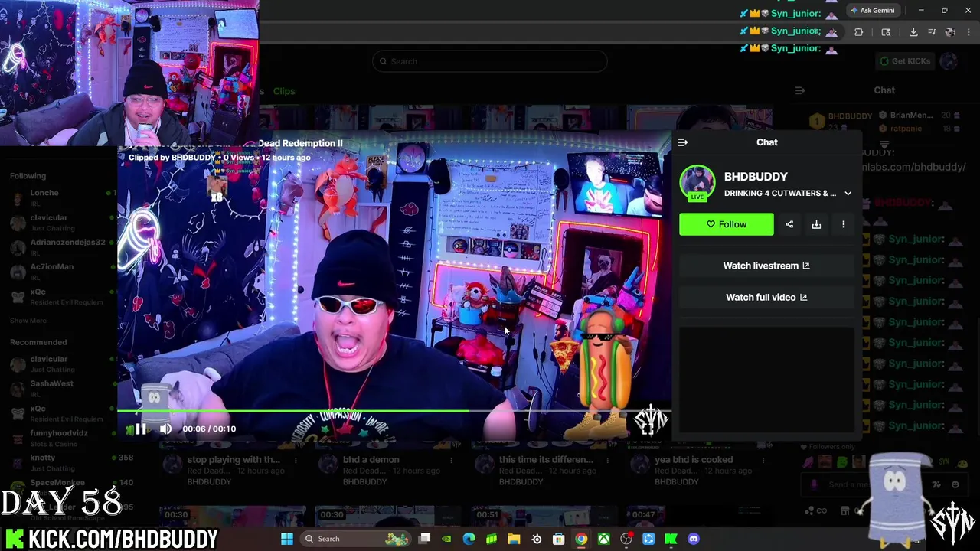Screen dimensions: 980x551
Task: Open BHDBUDDY avatar in clip panel
Action: pyautogui.click(x=697, y=183)
